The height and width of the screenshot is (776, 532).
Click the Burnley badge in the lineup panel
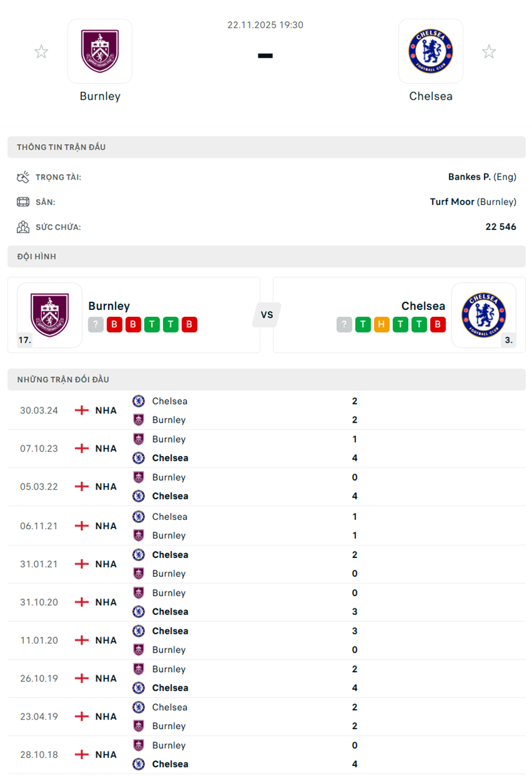[49, 315]
